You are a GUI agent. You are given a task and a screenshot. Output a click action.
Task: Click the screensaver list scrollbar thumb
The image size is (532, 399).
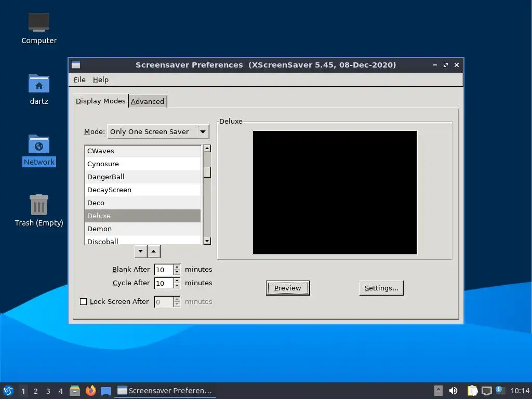(x=207, y=172)
